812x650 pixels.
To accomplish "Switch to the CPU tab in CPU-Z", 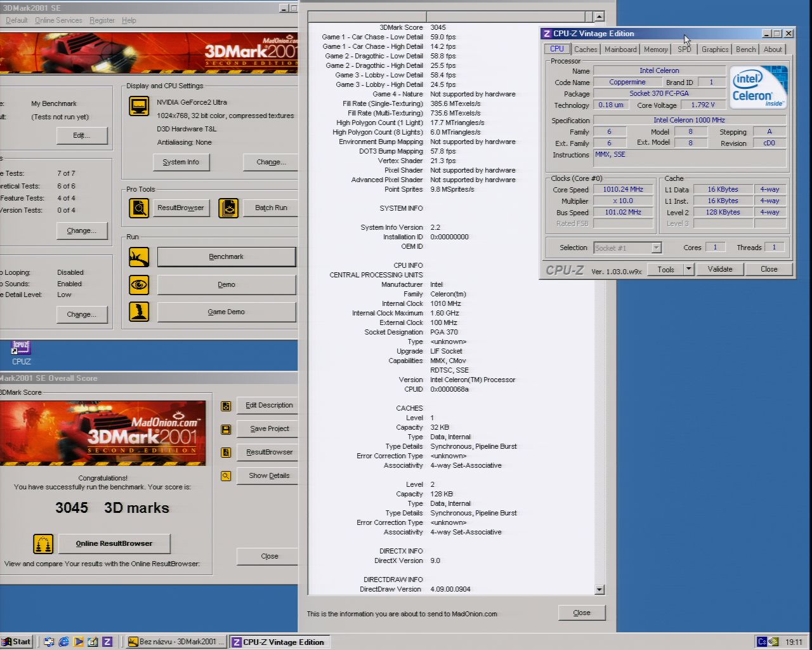I will pyautogui.click(x=557, y=49).
